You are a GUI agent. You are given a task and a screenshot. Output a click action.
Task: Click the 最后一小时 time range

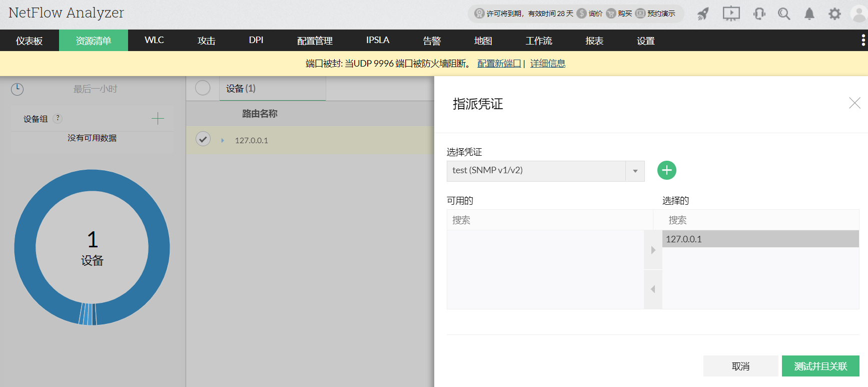coord(95,89)
